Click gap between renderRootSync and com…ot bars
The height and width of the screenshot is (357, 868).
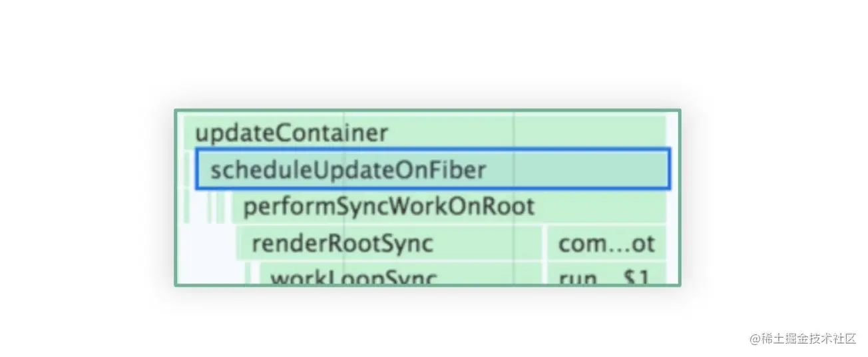pyautogui.click(x=544, y=244)
